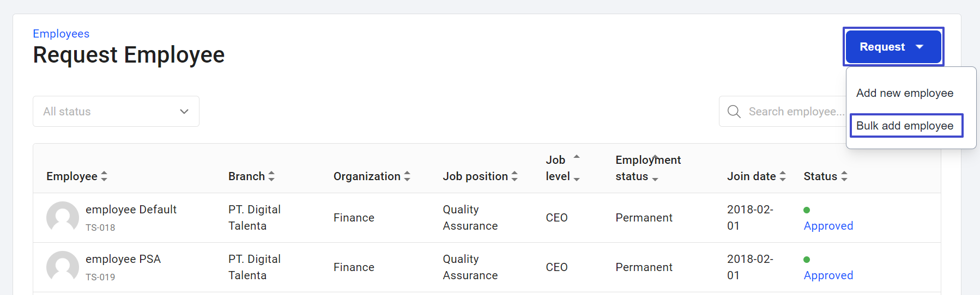Sort by Branch column arrows
The width and height of the screenshot is (980, 295).
tap(271, 176)
